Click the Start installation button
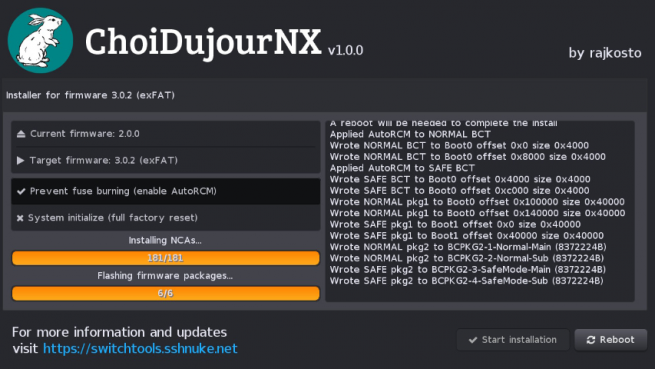Image resolution: width=655 pixels, height=369 pixels. point(513,340)
